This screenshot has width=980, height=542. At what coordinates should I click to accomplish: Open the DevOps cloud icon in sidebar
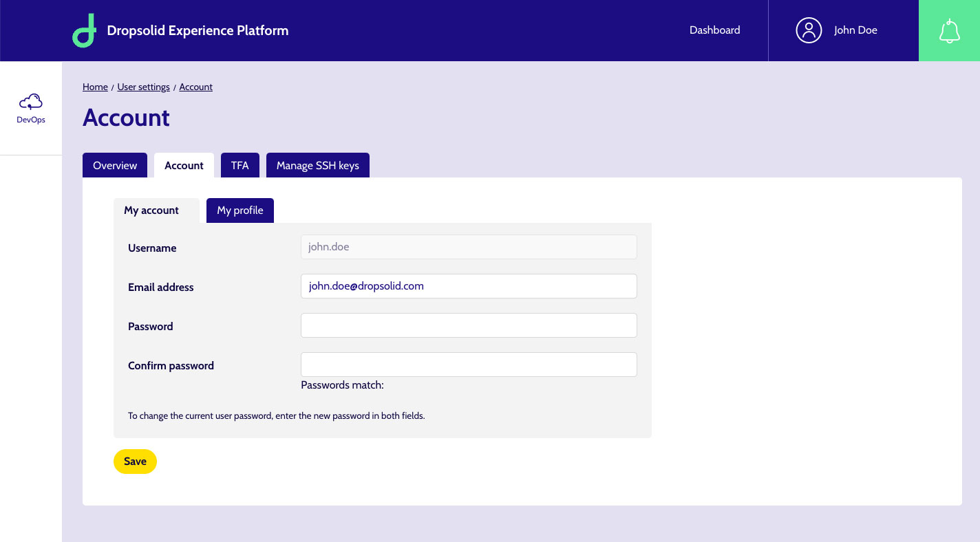pyautogui.click(x=31, y=102)
